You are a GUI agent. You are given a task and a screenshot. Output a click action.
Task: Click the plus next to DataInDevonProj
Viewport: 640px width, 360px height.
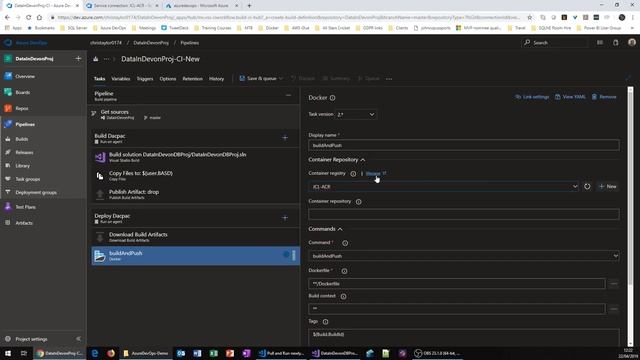[x=78, y=59]
